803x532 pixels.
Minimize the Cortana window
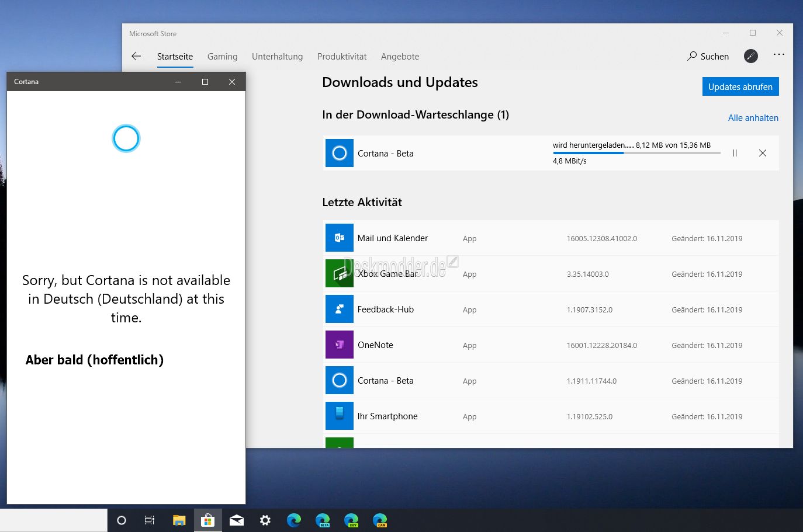click(178, 82)
